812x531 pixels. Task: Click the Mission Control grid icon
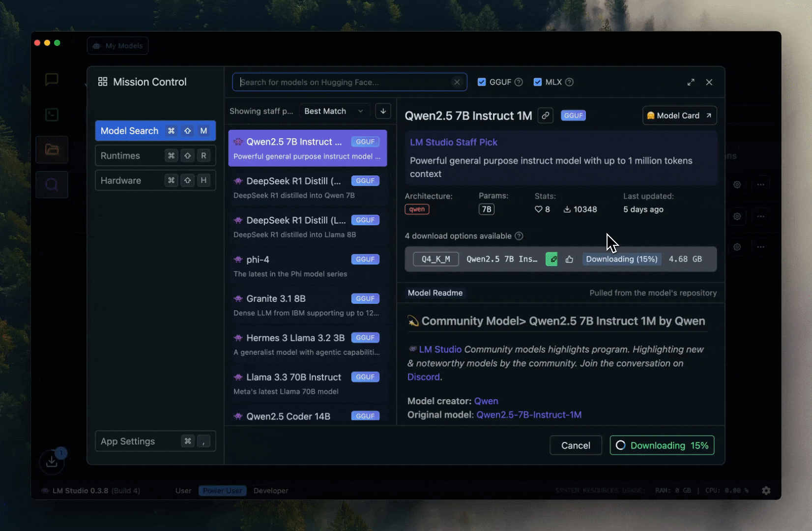(x=103, y=82)
